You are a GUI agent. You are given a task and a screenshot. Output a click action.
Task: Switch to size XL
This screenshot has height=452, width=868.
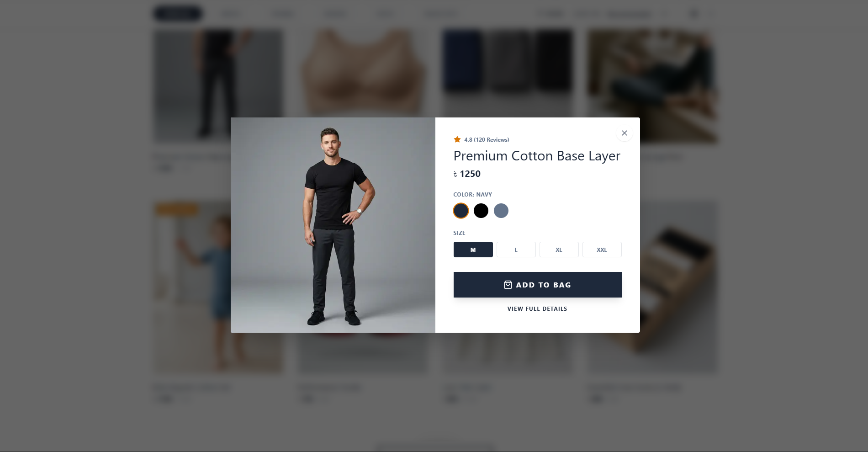(559, 250)
